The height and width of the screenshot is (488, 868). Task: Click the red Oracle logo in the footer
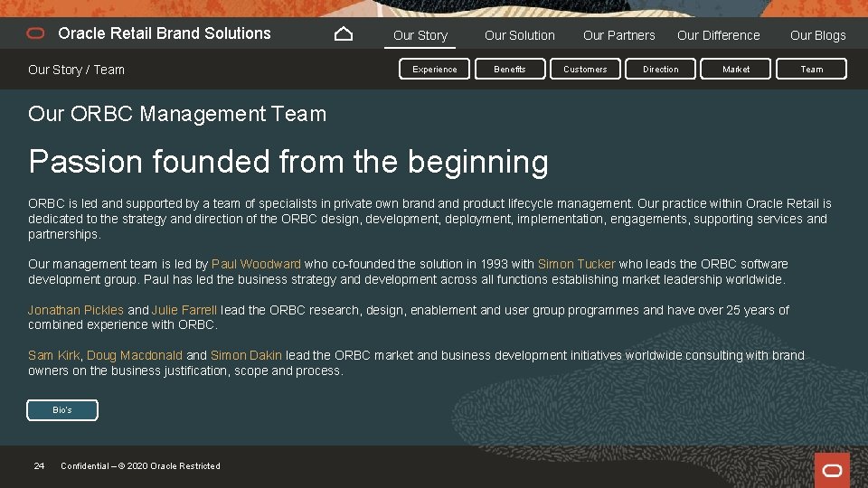tap(832, 470)
